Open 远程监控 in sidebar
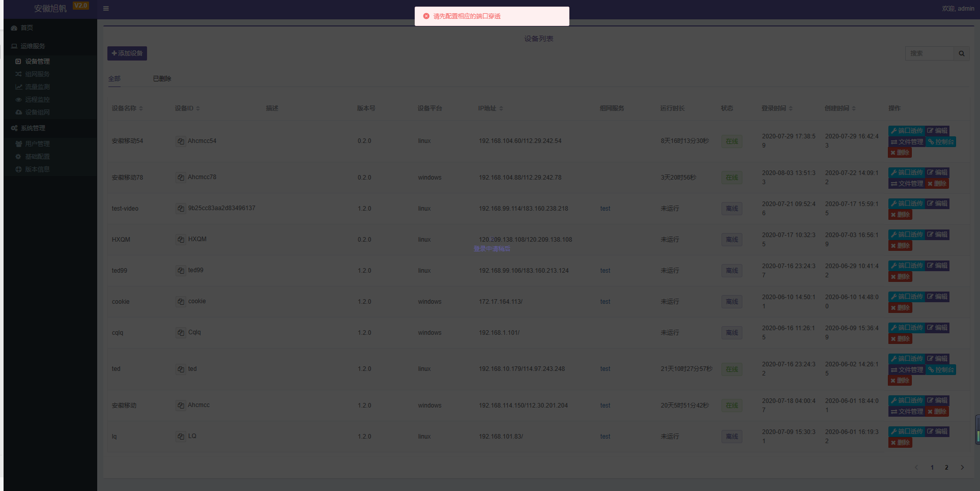Screen dimensions: 980x491 tap(50, 100)
